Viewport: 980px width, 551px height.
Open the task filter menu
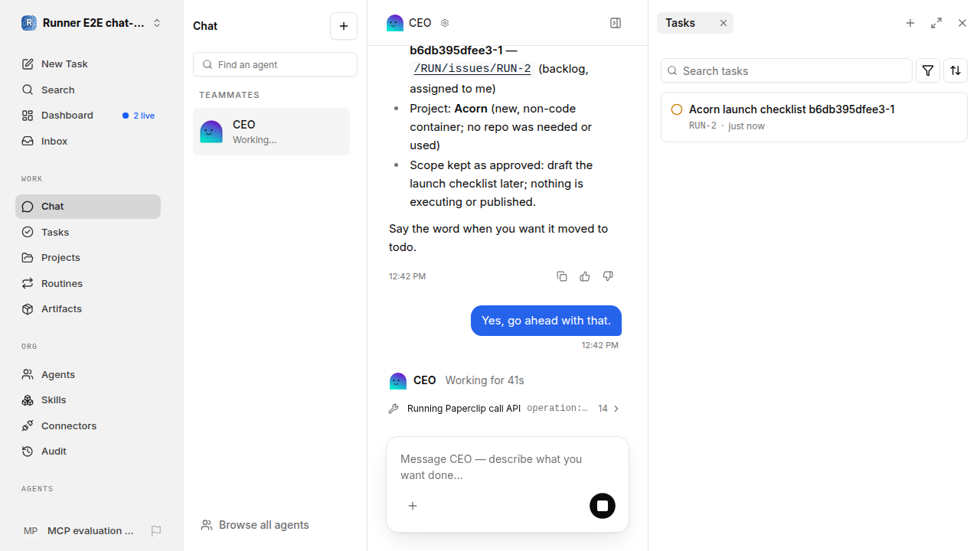tap(928, 70)
